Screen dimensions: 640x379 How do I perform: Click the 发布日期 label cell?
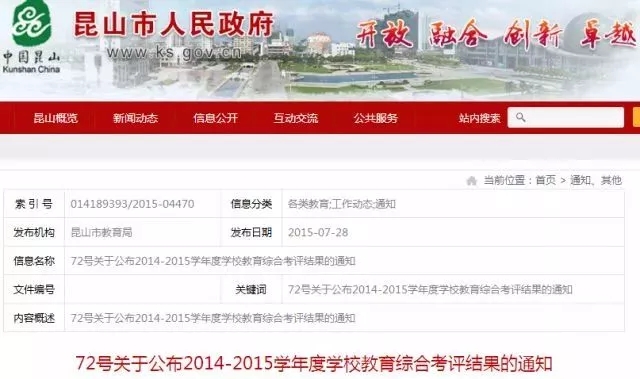pos(251,233)
